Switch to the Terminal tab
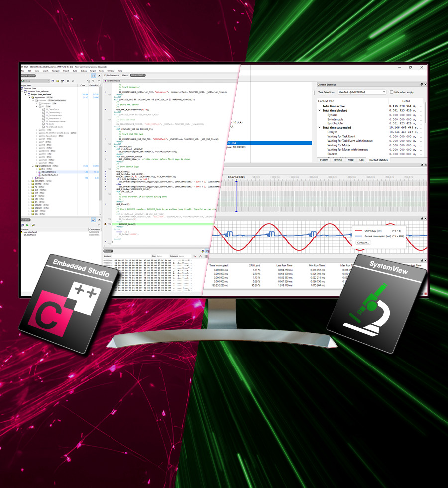The image size is (448, 488). pos(338,160)
